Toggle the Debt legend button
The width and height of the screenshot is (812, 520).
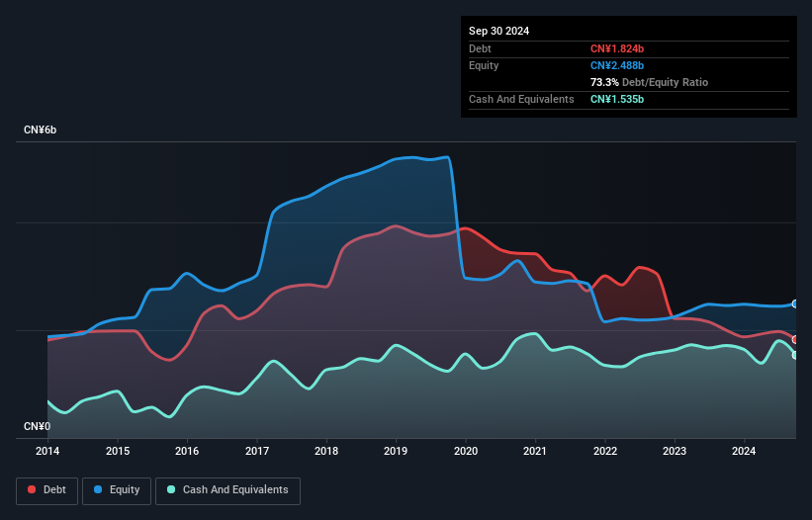tap(47, 490)
